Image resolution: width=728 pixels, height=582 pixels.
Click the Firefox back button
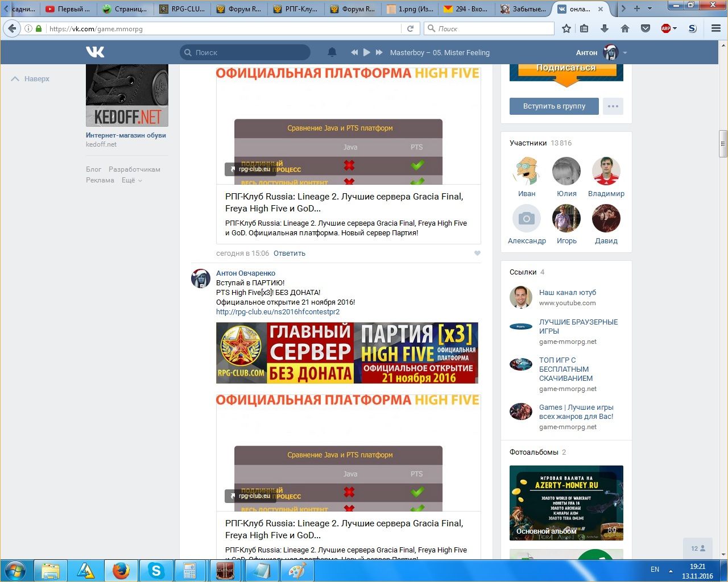point(12,28)
